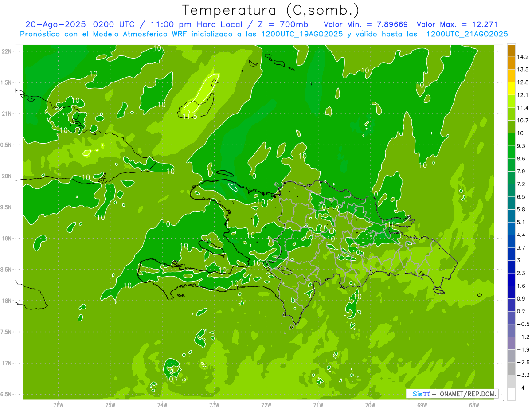Click the legend value "0.9"
This screenshot has width=532, height=411.
point(521,298)
